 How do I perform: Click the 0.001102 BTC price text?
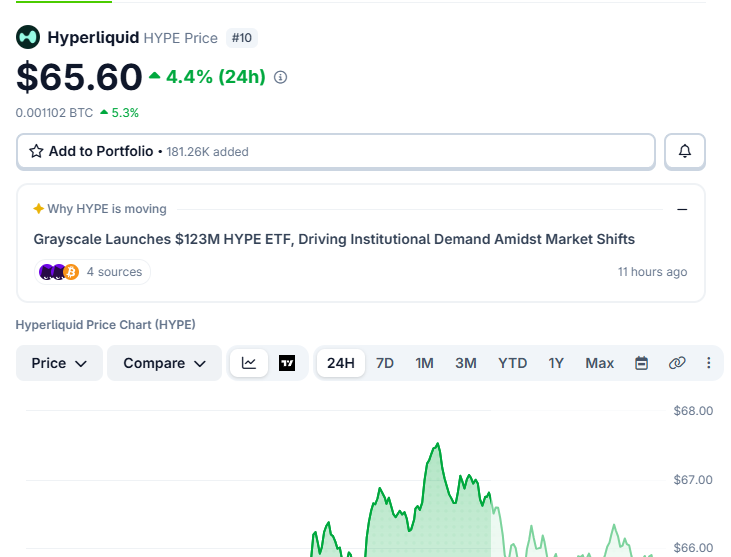pyautogui.click(x=54, y=113)
